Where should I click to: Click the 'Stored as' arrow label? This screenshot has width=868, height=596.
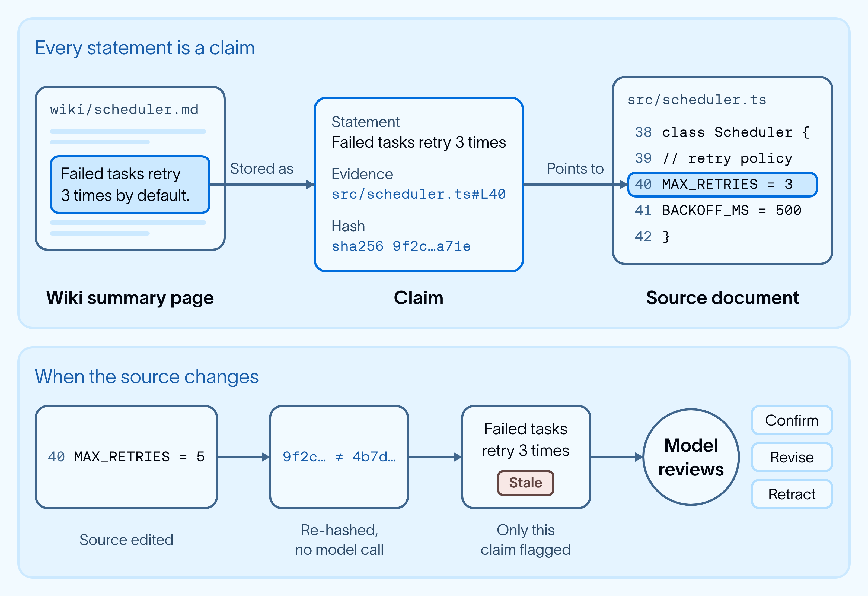[261, 169]
